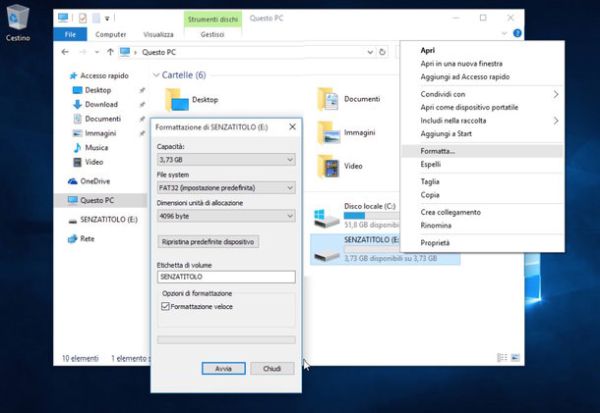Switch to the Visualizza ribbon tab
Screen dimensions: 600x413
click(x=157, y=34)
